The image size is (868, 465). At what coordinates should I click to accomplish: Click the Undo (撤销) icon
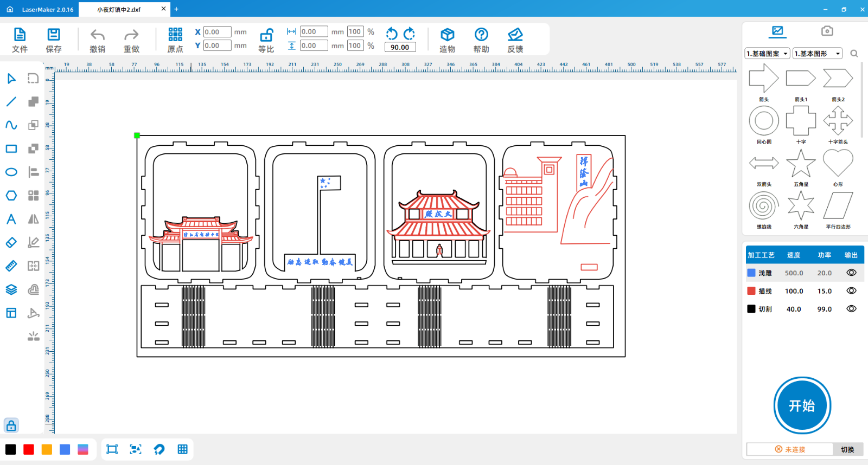click(98, 35)
